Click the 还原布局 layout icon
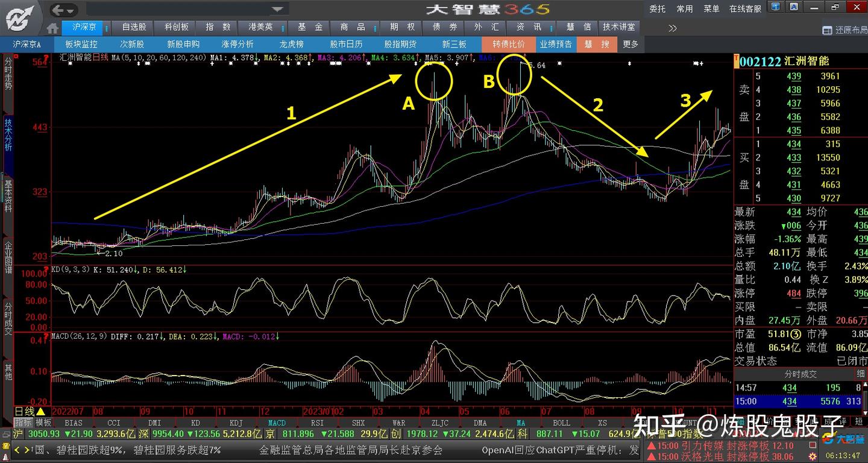The image size is (868, 463). [x=845, y=30]
